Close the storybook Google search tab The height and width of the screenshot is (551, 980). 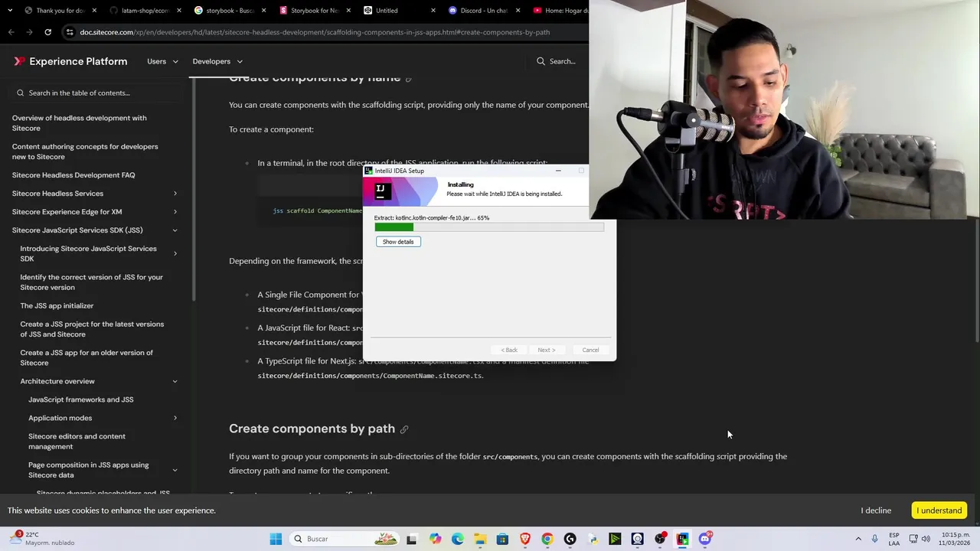coord(264,11)
